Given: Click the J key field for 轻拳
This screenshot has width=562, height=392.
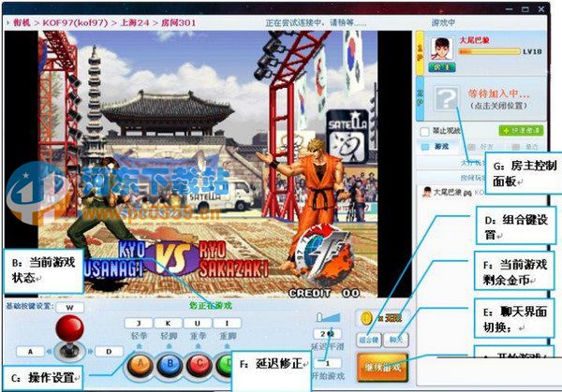Looking at the screenshot, I should click(139, 324).
